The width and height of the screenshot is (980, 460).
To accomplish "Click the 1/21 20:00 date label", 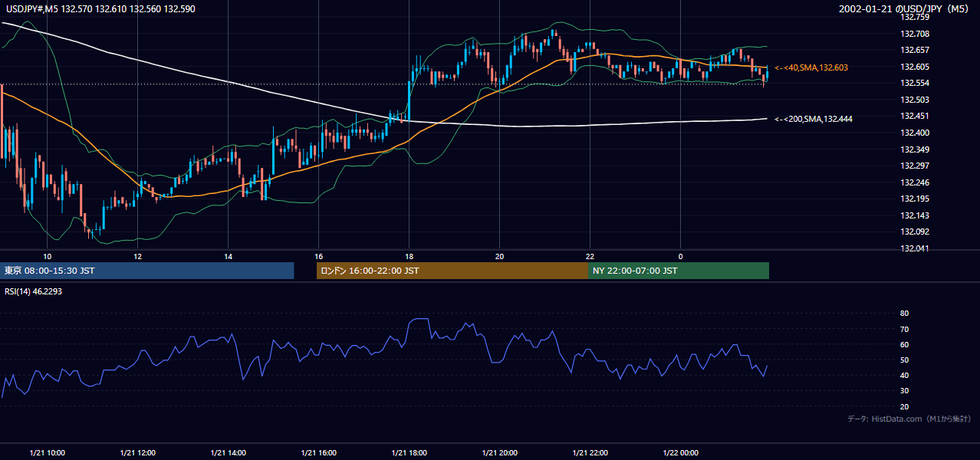I will (500, 452).
